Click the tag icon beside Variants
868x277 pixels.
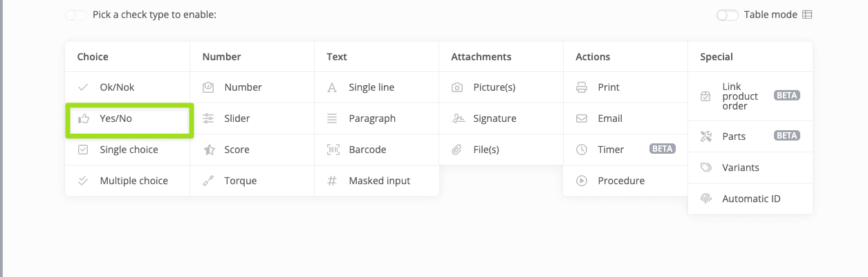(x=706, y=168)
